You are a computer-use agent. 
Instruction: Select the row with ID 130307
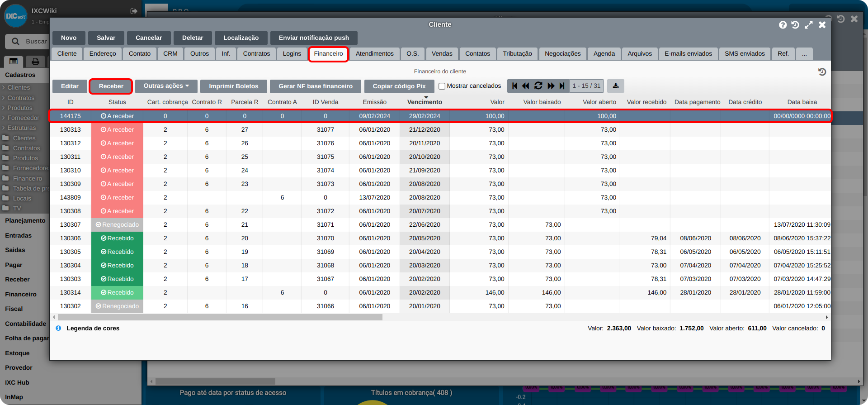tap(440, 224)
